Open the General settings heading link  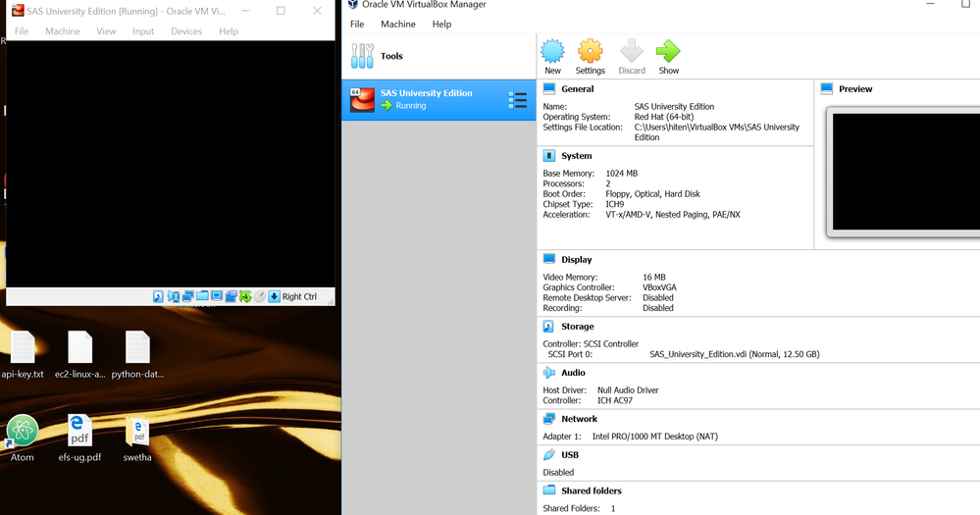point(578,88)
